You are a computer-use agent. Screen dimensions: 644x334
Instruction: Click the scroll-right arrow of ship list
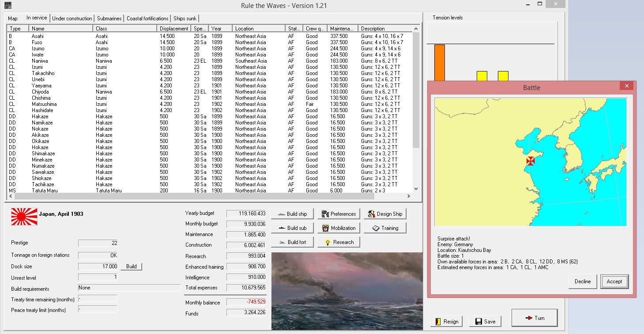409,197
